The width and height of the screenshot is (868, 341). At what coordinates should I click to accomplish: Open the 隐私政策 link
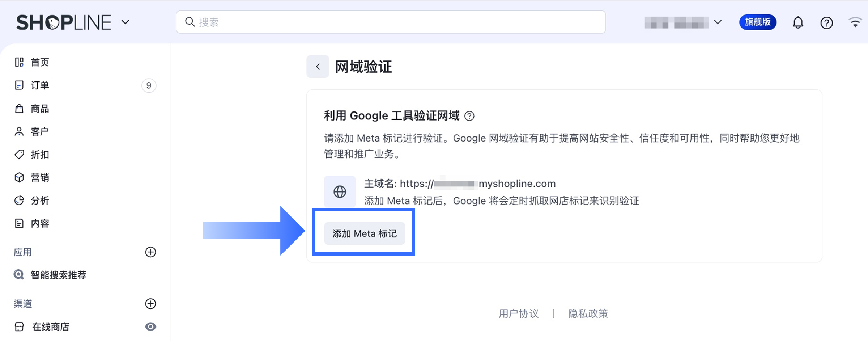588,313
